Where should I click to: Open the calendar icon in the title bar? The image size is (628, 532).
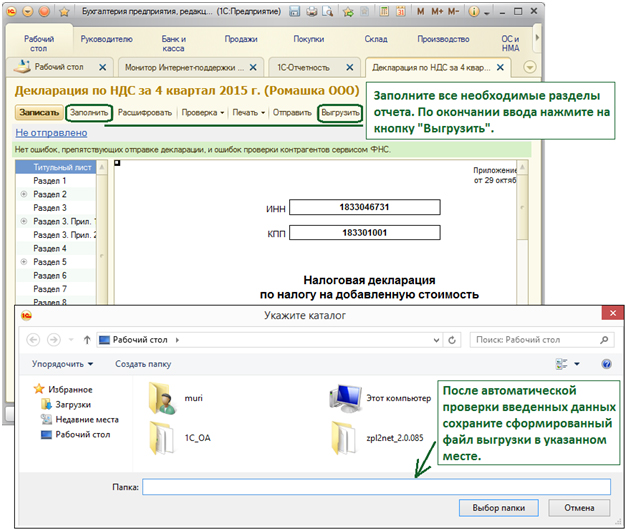click(401, 12)
